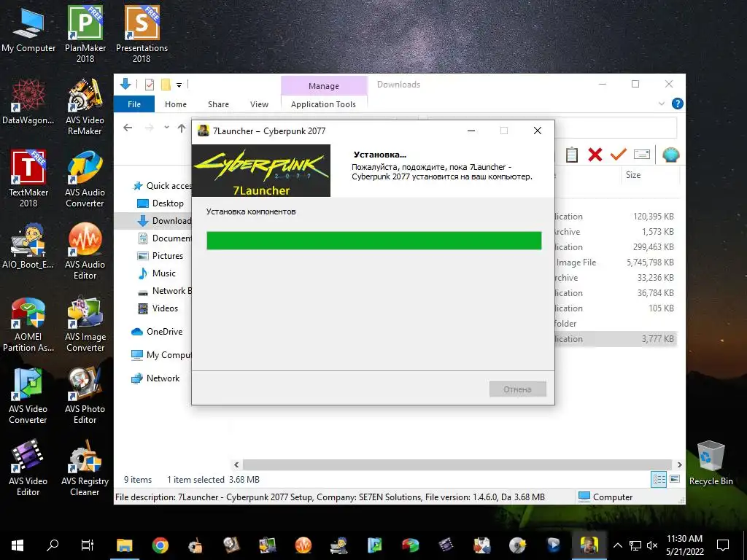The height and width of the screenshot is (560, 747).
Task: Click the orange checkmark icon in Explorer toolbar
Action: point(619,155)
